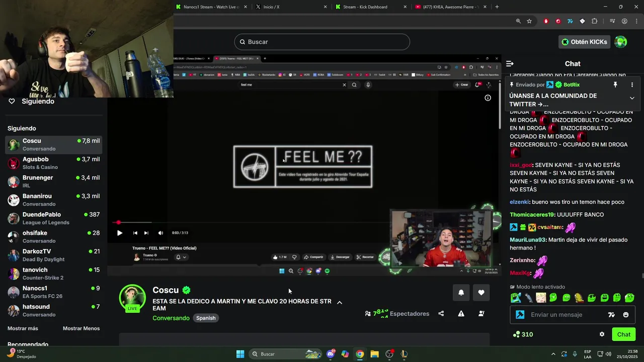
Task: Click the red circular extension icon
Action: [x=558, y=21]
